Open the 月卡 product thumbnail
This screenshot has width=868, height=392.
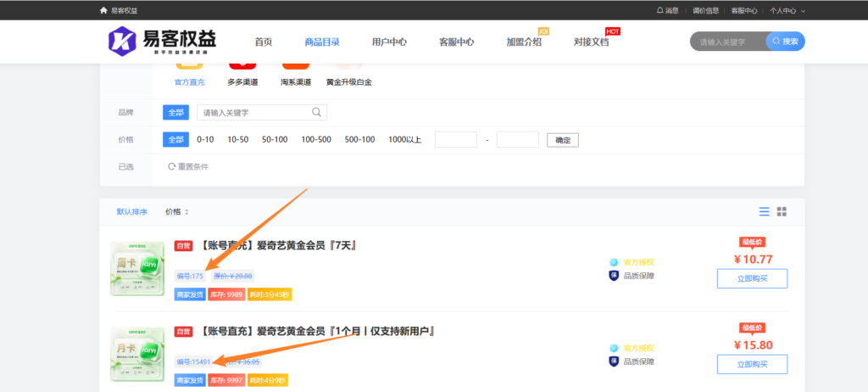coord(137,355)
